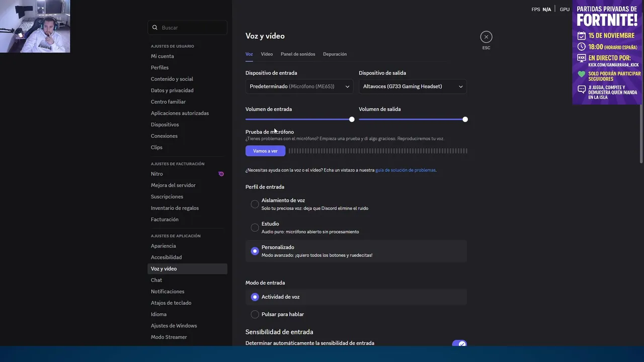
Task: Go to the Depuración tab
Action: tap(335, 54)
